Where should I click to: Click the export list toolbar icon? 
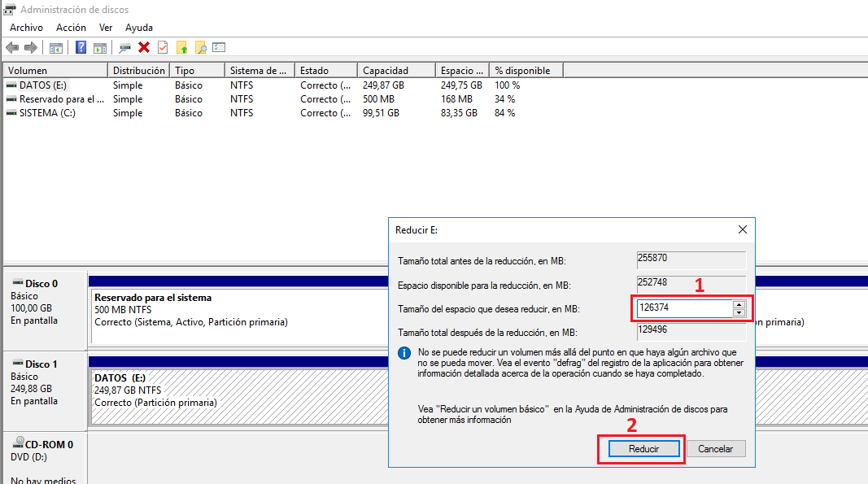coord(219,47)
